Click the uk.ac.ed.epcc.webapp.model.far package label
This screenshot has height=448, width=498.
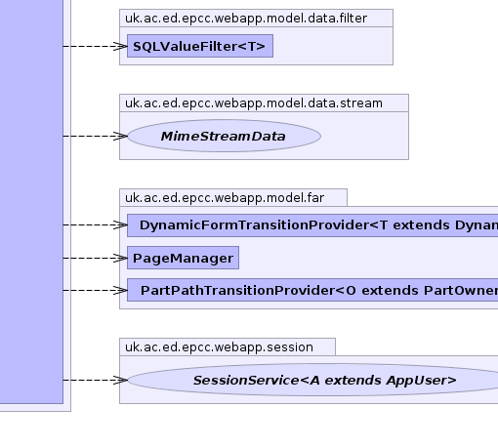tap(225, 198)
